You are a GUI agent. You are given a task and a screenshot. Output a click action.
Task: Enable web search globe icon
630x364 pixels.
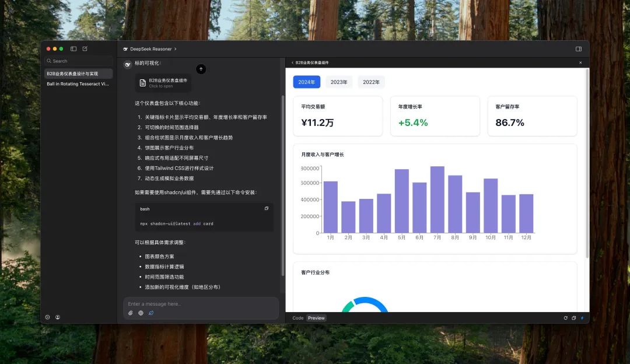[141, 313]
